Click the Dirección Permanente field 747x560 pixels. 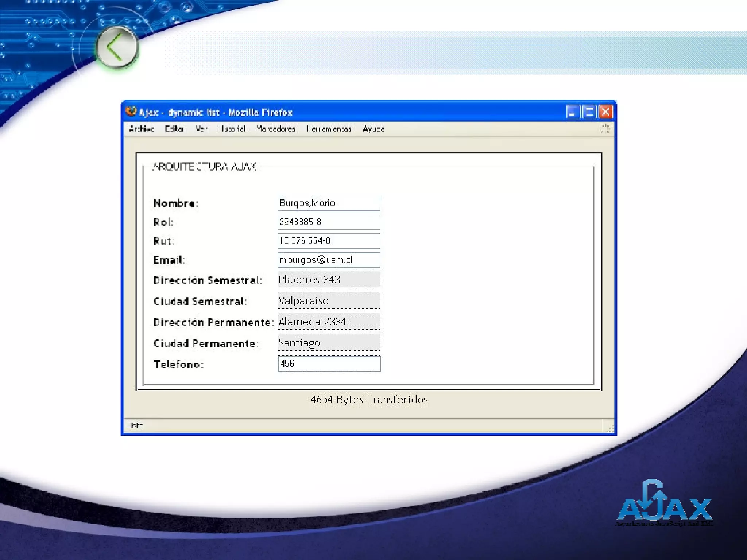point(329,322)
